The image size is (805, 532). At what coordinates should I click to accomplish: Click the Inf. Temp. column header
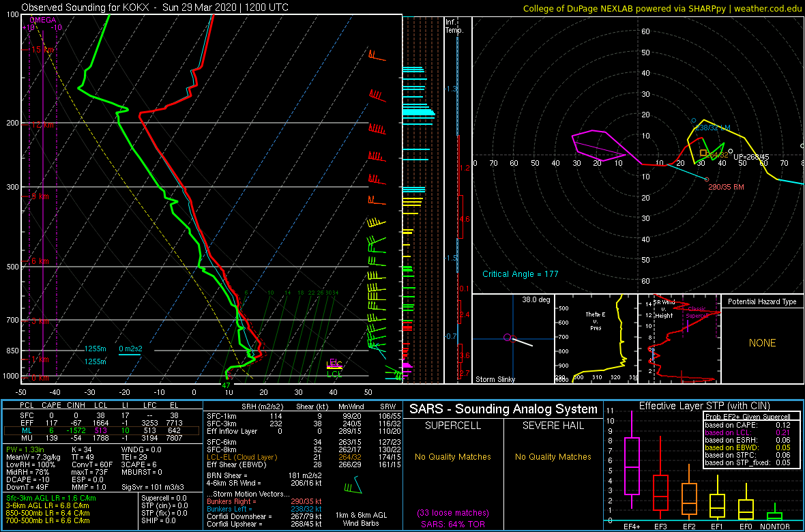point(455,26)
